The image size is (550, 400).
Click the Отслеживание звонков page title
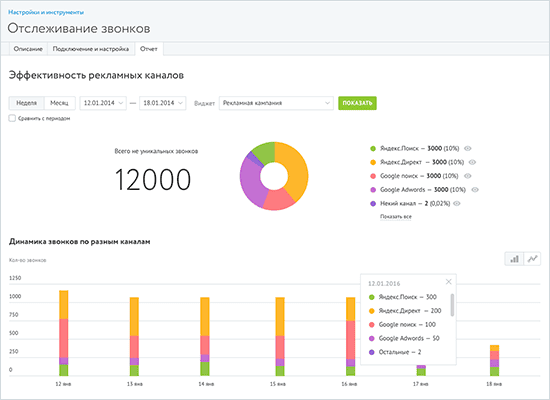pos(79,28)
